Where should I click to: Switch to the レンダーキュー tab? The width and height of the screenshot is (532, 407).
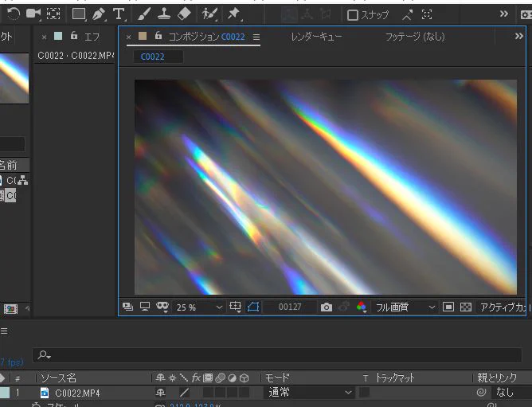(316, 37)
